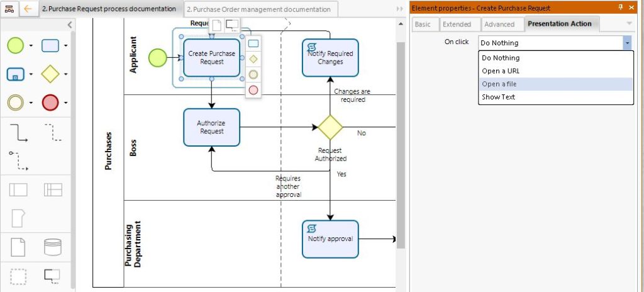Viewport: 644px width, 292px height.
Task: Expand the Gateway type dropdown arrow
Action: click(x=65, y=74)
